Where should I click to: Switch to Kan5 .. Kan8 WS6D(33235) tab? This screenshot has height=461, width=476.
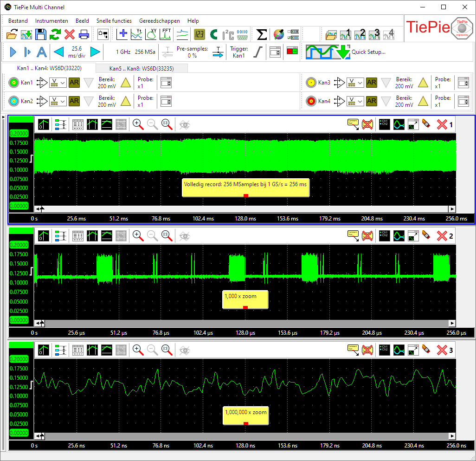[142, 68]
